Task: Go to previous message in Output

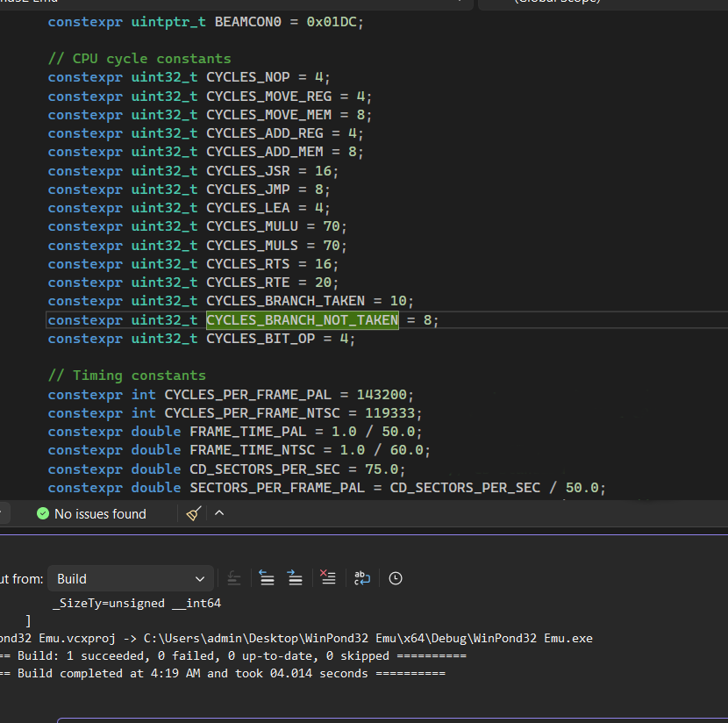Action: pos(268,578)
